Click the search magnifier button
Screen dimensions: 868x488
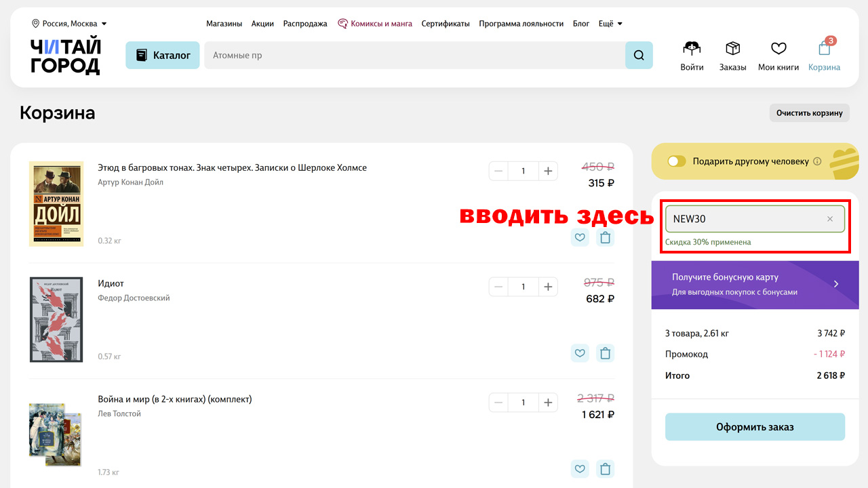[x=639, y=56]
